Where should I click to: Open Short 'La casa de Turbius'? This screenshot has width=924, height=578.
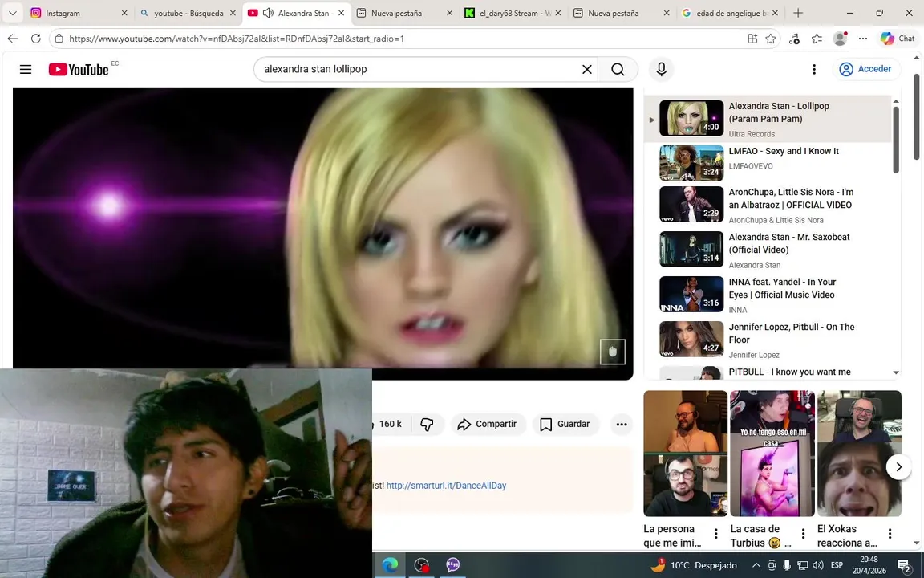tap(772, 454)
